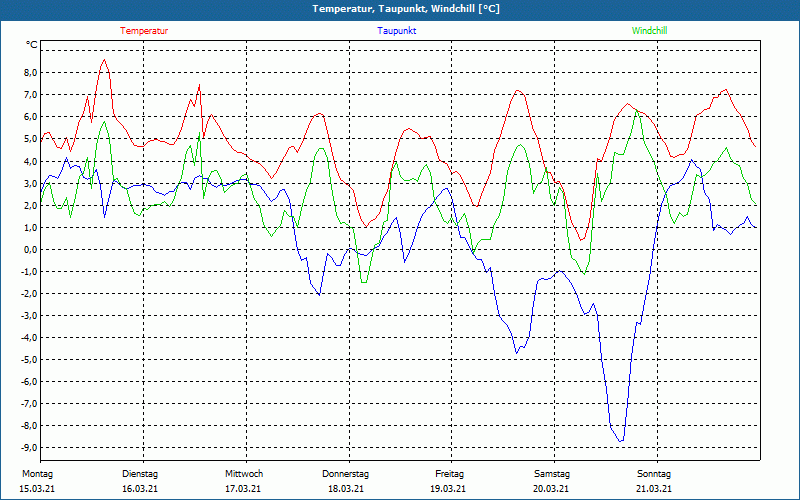Screen dimensions: 800x500
Task: Click the Mittwoch day label
Action: [x=244, y=474]
